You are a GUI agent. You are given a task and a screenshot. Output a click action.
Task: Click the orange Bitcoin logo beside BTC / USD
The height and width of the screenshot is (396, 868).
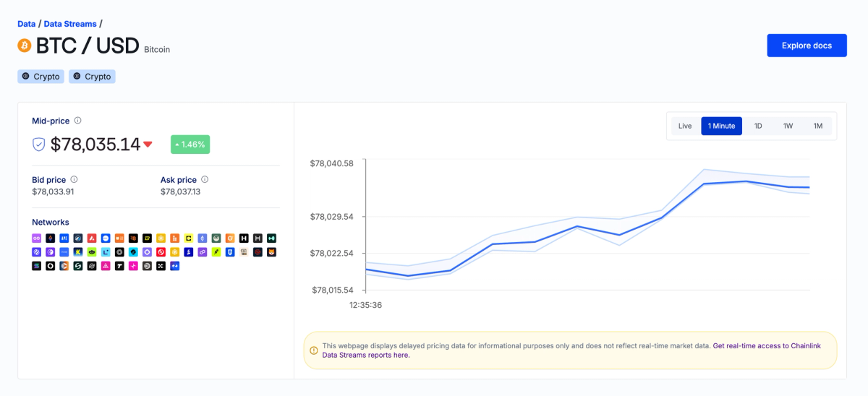25,46
